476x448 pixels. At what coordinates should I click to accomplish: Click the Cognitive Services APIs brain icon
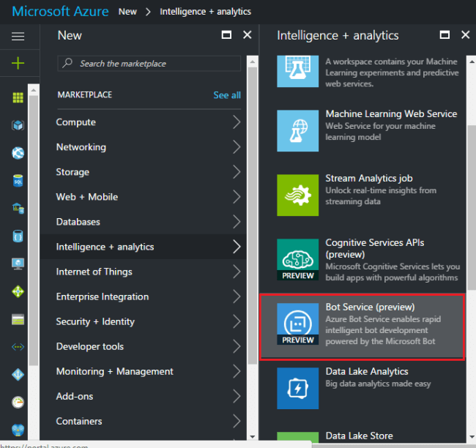click(x=297, y=259)
